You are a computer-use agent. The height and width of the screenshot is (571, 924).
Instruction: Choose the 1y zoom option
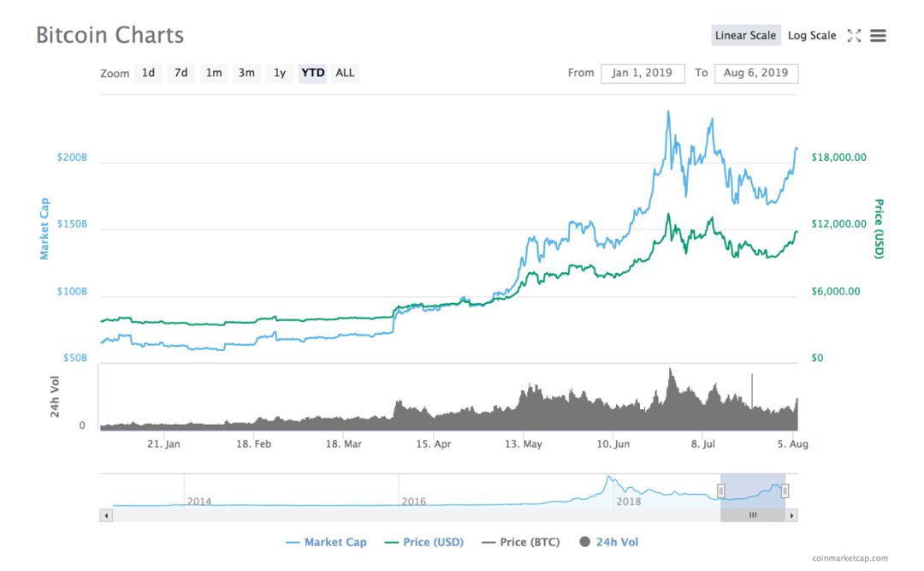(x=280, y=73)
